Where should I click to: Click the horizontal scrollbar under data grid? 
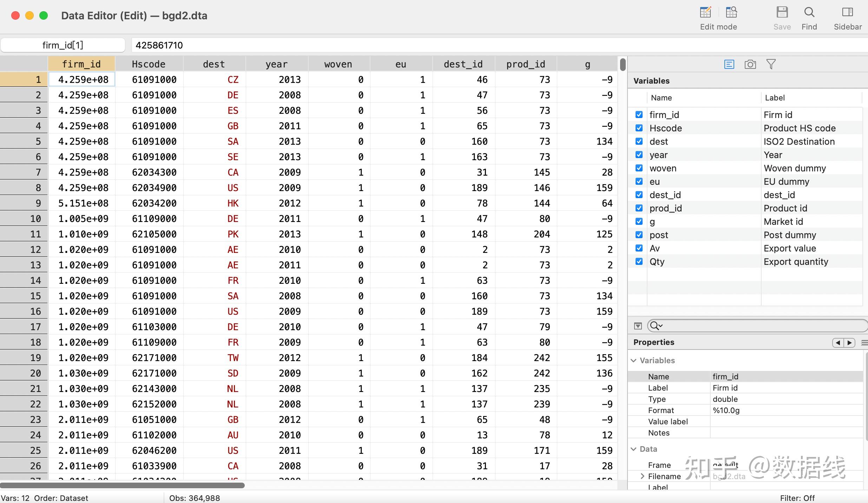point(122,485)
